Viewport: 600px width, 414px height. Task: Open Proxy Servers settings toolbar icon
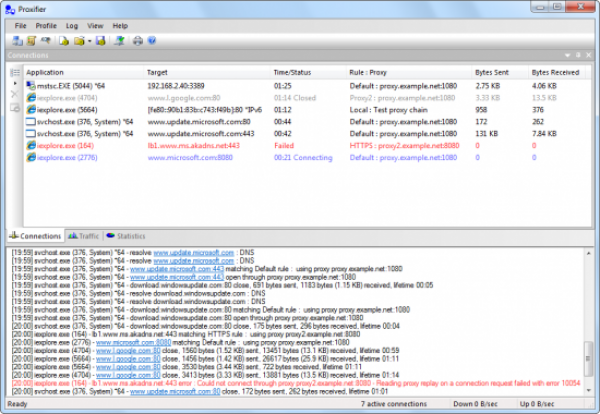[x=18, y=40]
